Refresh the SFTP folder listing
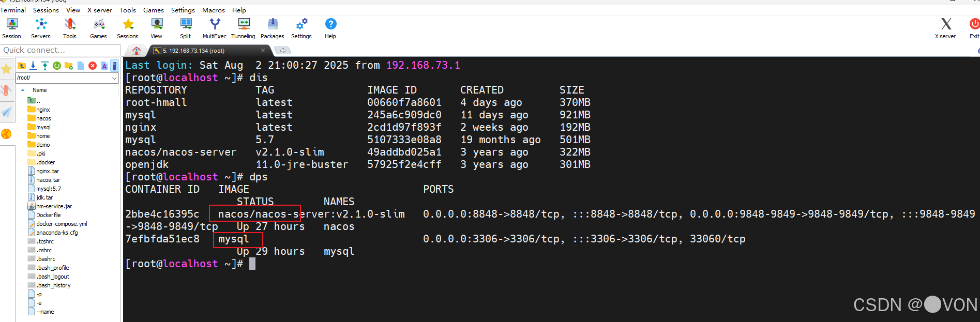Screen dimensions: 980x322 (57, 66)
